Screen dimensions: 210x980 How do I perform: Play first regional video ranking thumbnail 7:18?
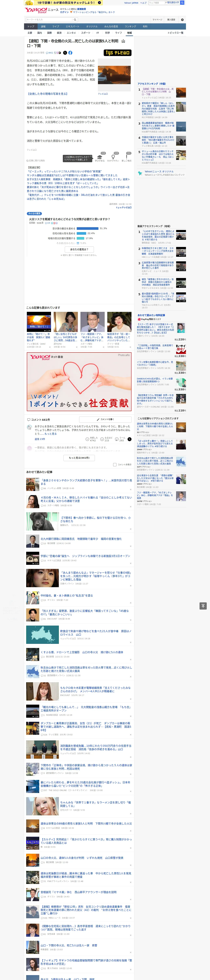point(181,235)
